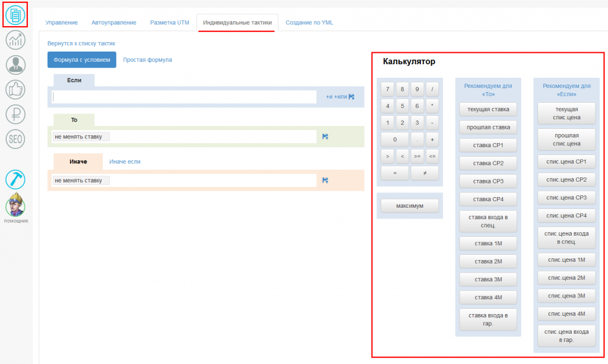This screenshot has height=364, width=608.
Task: Insert the not-equal ≠ operator
Action: click(x=425, y=173)
